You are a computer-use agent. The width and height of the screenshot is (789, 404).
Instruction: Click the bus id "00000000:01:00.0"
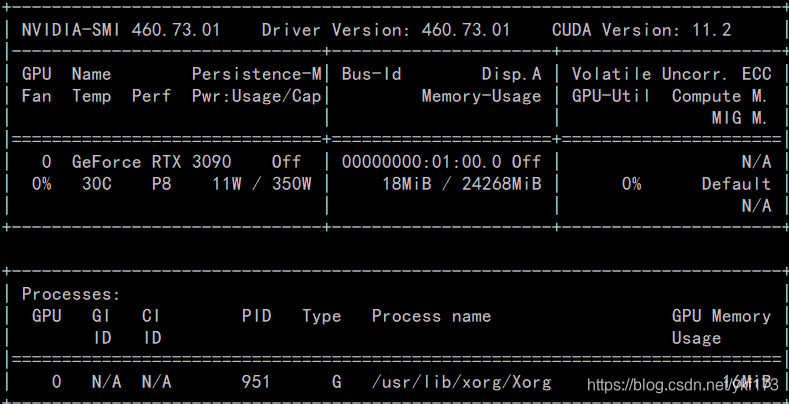pos(421,161)
